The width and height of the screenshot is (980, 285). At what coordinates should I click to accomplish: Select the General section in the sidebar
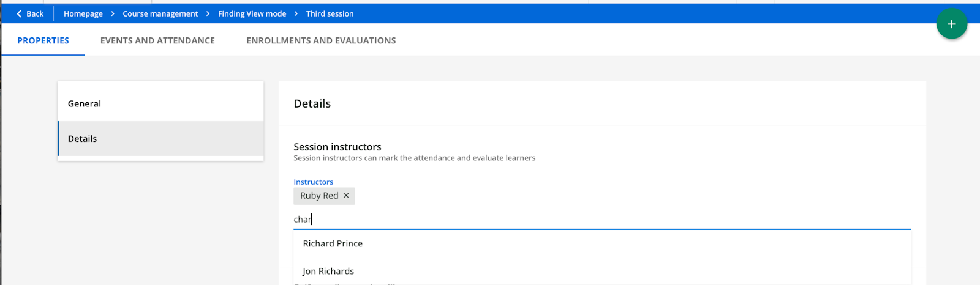[x=160, y=103]
